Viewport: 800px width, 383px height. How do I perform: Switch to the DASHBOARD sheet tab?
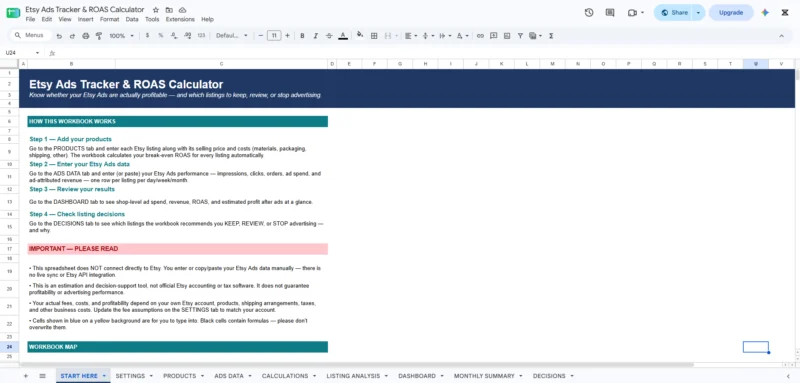[417, 376]
